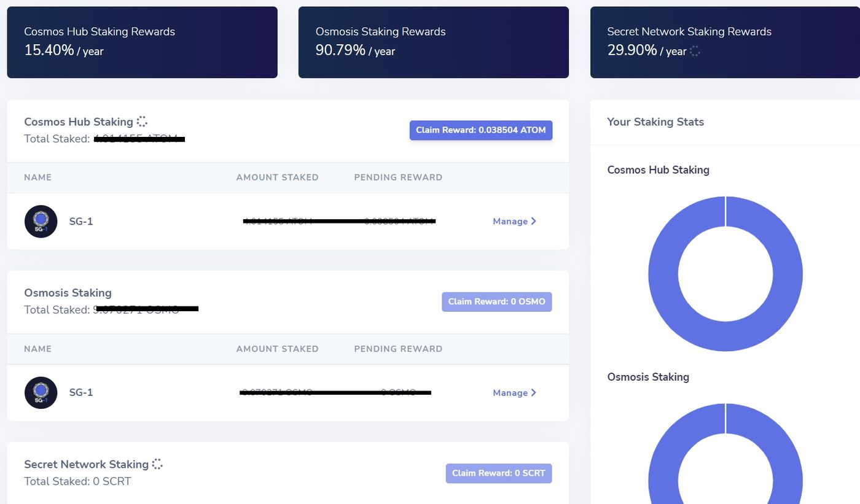Click the spinner next to 29.90% / year
860x504 pixels.
695,51
